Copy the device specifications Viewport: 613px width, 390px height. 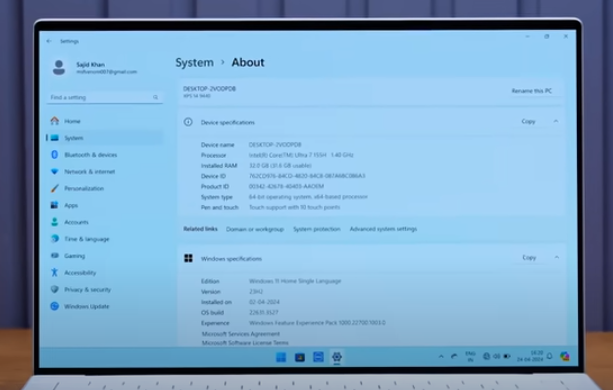click(x=528, y=122)
